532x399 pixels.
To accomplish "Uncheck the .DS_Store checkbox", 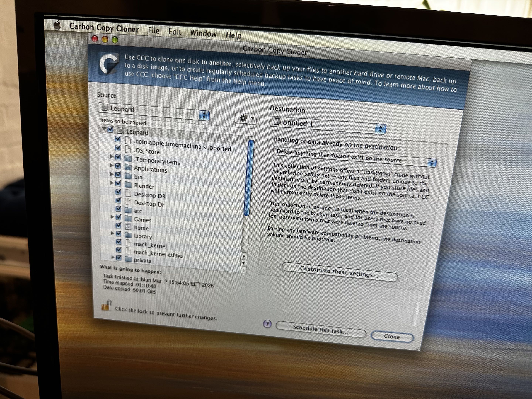I will [x=118, y=148].
